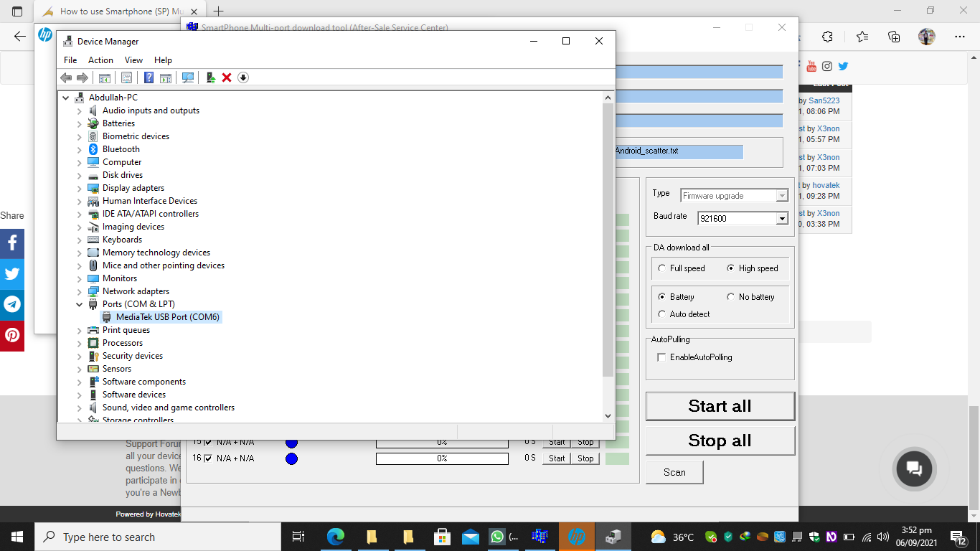Open Windows Start menu button
The width and height of the screenshot is (980, 551).
[17, 537]
